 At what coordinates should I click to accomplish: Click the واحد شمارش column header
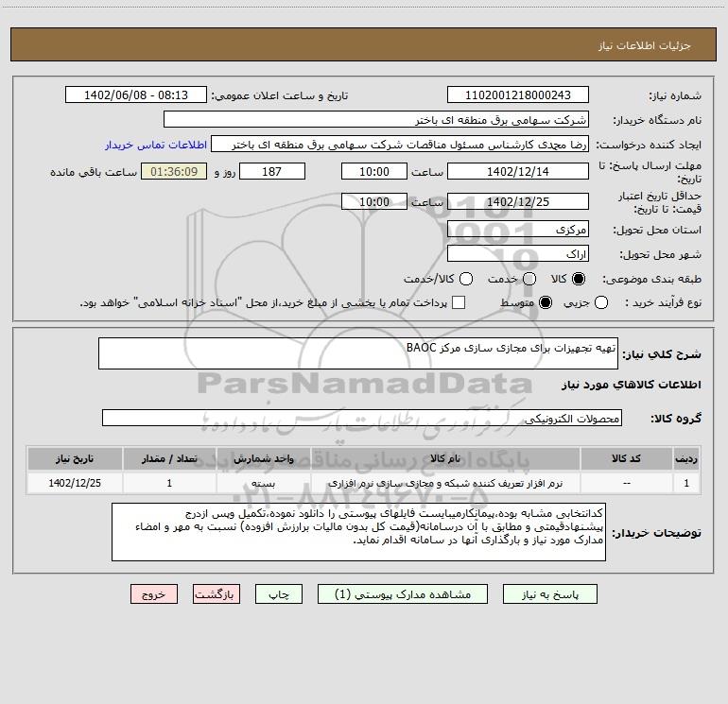[263, 458]
